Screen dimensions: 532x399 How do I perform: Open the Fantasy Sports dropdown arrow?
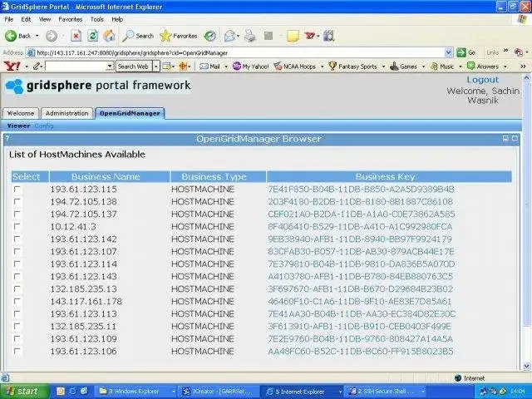tap(383, 66)
